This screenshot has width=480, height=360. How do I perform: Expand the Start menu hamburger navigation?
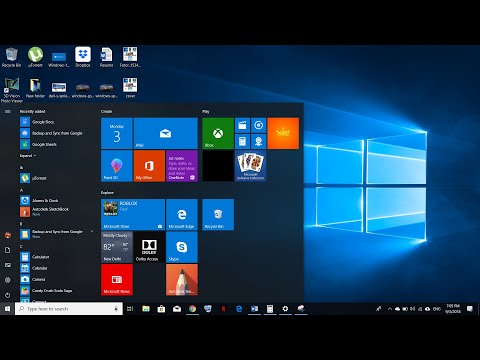pos(8,111)
